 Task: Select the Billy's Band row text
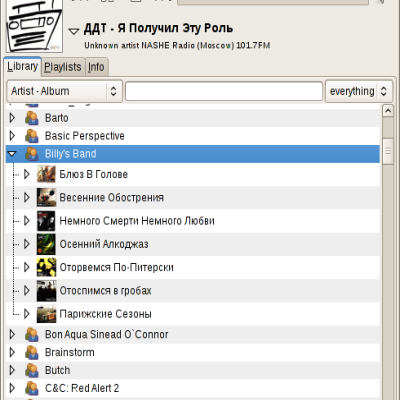pyautogui.click(x=71, y=154)
